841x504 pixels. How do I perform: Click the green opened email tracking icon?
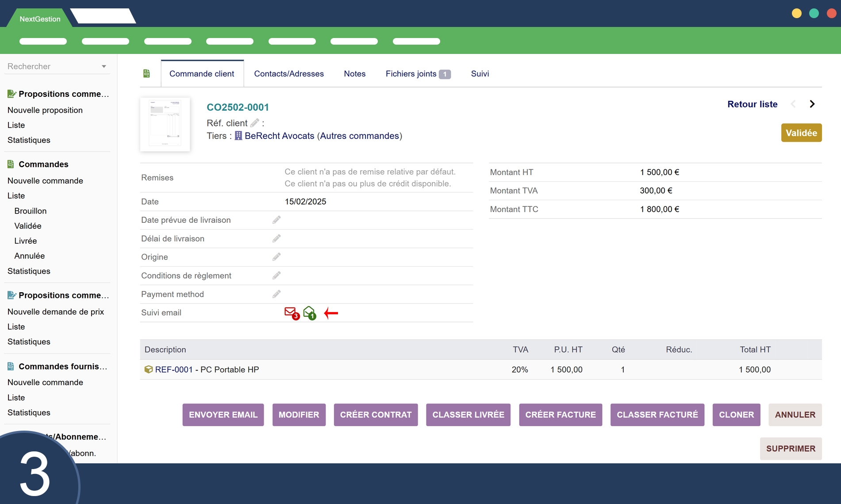pyautogui.click(x=309, y=313)
